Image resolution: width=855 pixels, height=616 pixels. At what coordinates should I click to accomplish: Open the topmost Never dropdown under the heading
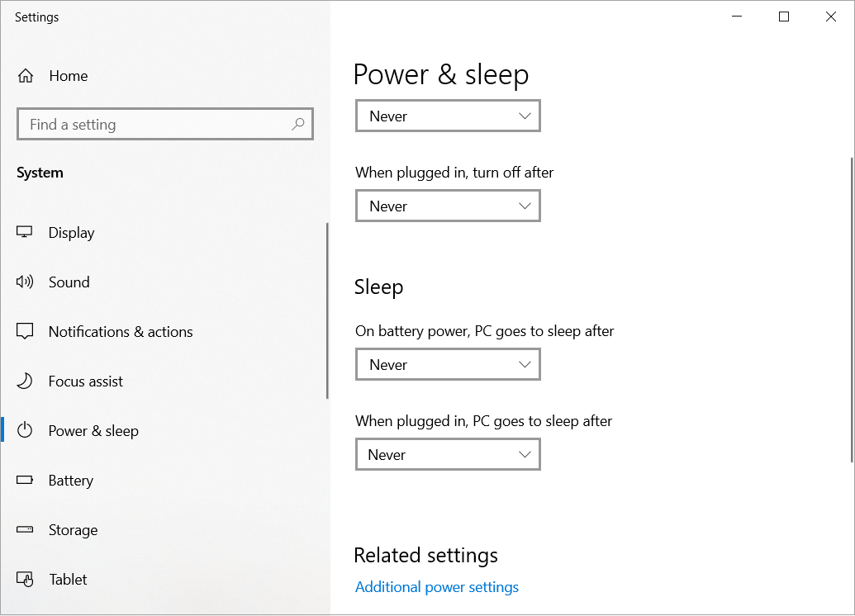pyautogui.click(x=448, y=116)
